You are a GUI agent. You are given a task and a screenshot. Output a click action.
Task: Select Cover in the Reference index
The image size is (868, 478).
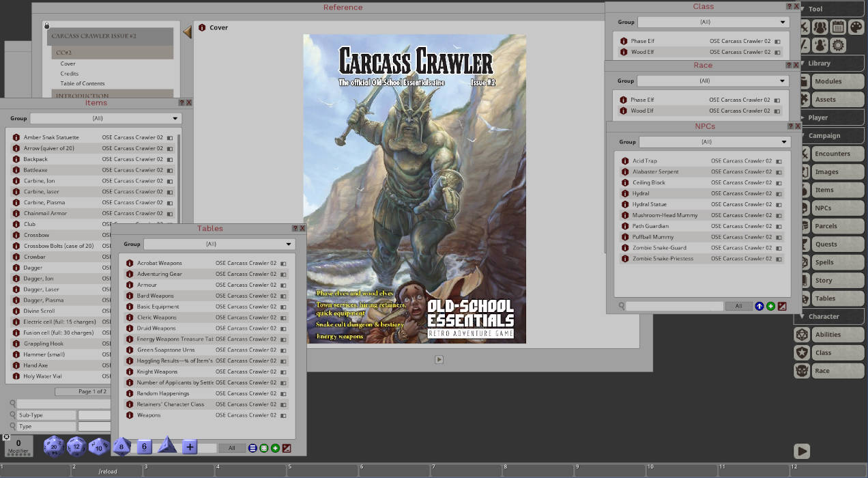point(68,64)
